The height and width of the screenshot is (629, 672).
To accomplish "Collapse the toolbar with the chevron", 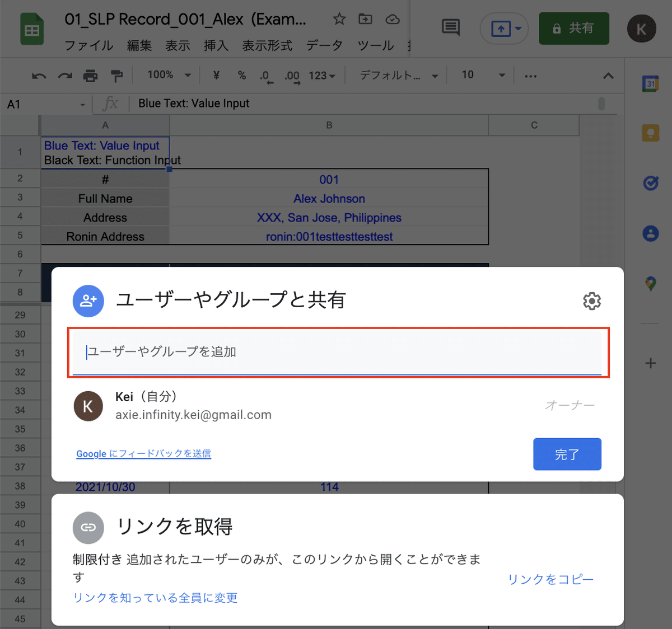I will pyautogui.click(x=608, y=74).
